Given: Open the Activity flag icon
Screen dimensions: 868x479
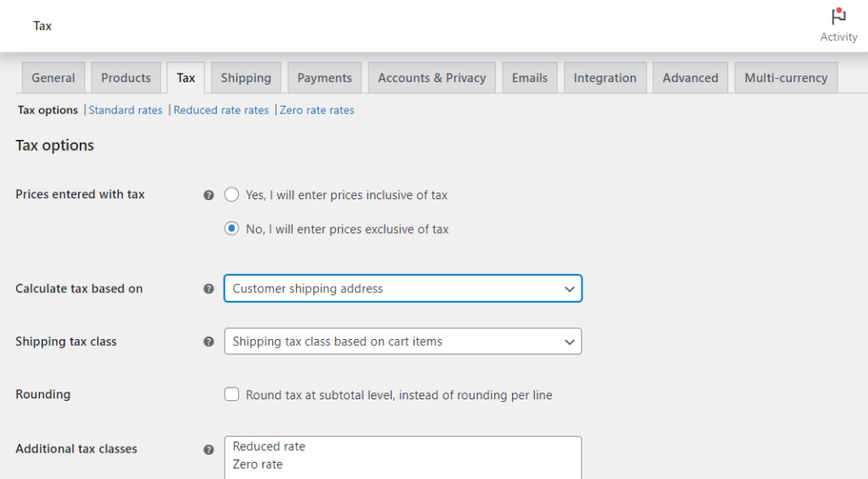Looking at the screenshot, I should click(838, 18).
